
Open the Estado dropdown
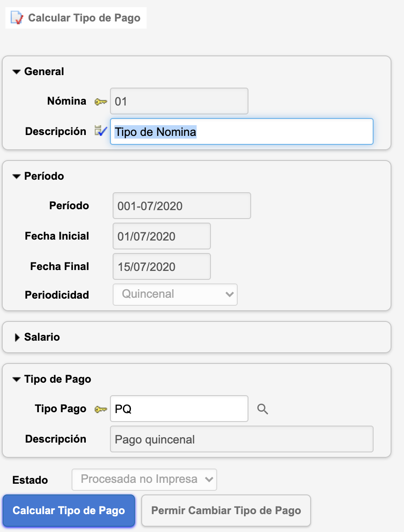click(144, 480)
